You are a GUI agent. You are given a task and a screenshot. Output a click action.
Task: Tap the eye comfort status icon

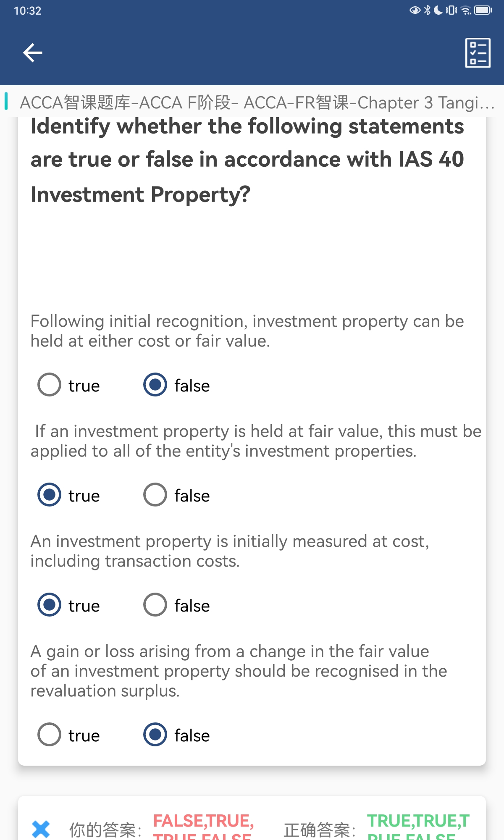tap(415, 10)
